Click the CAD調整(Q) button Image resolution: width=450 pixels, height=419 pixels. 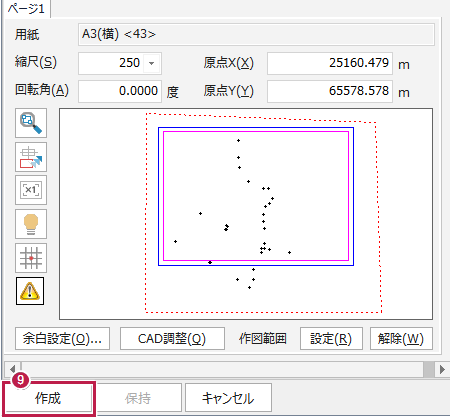coord(172,339)
